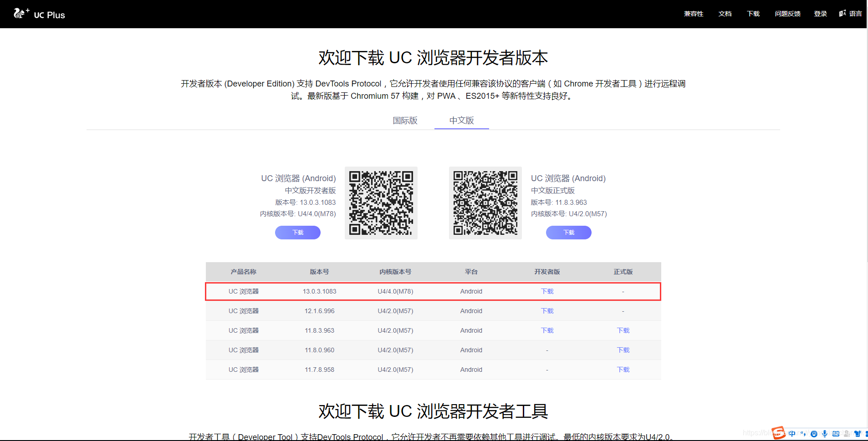This screenshot has width=868, height=441.
Task: Click 兼容性 in the navigation bar
Action: click(693, 13)
